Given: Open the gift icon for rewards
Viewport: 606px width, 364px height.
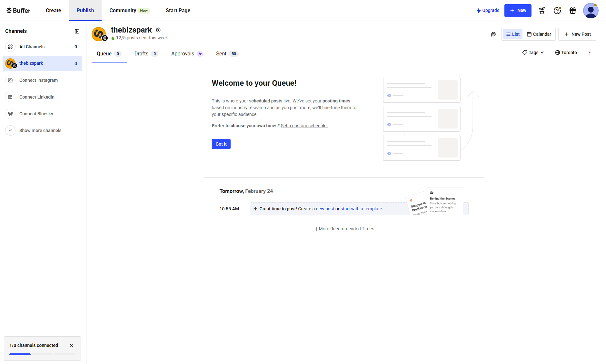Looking at the screenshot, I should [572, 10].
